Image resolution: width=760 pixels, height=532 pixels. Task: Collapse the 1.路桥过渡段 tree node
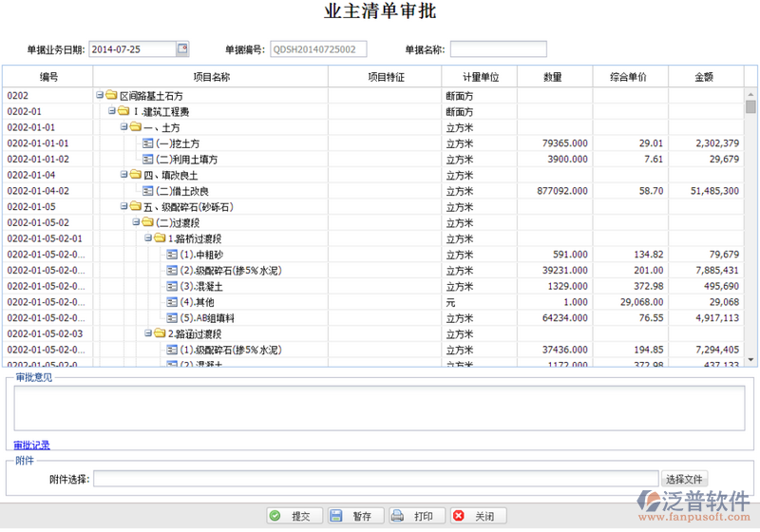148,238
